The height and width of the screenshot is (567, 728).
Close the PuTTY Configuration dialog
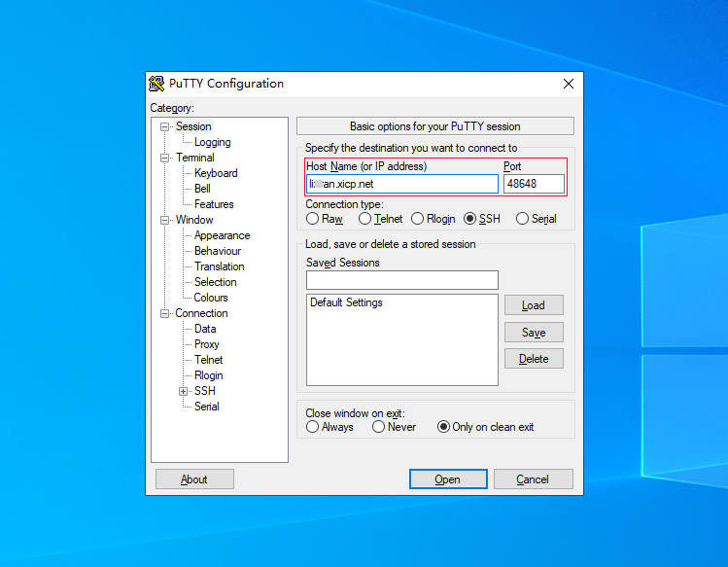pos(569,84)
